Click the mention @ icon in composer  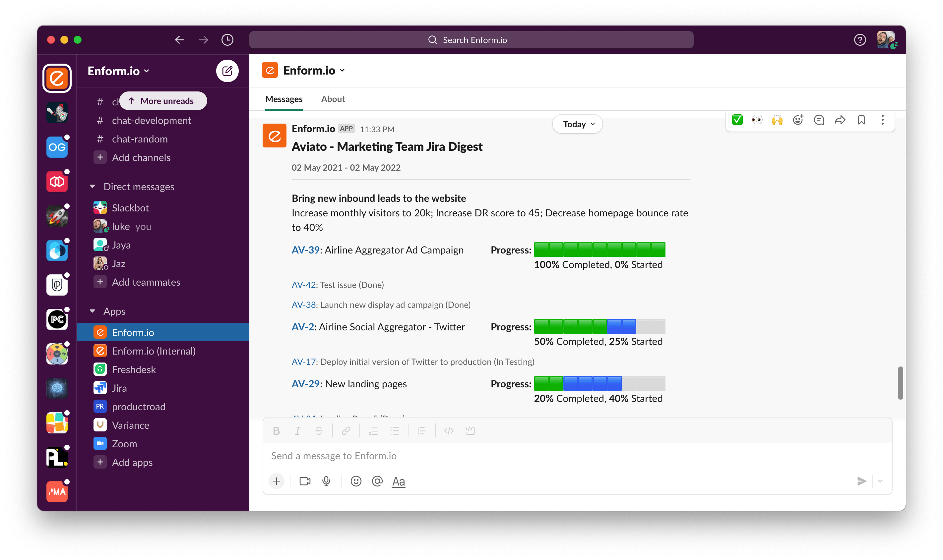click(x=377, y=481)
